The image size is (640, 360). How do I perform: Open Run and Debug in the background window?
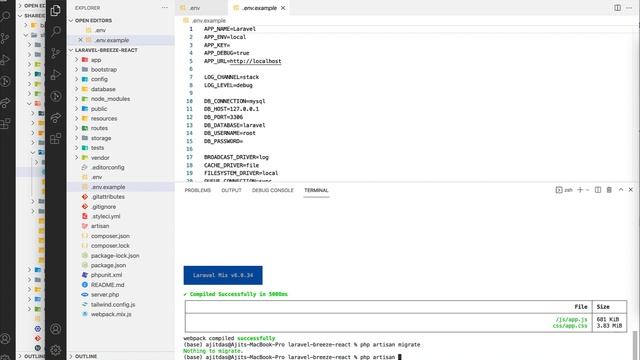5,60
